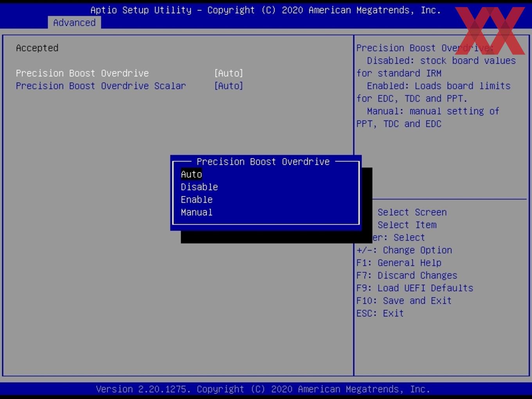
Task: Open Precision Boost Overdrive Scalar [Auto] value
Action: pos(228,86)
